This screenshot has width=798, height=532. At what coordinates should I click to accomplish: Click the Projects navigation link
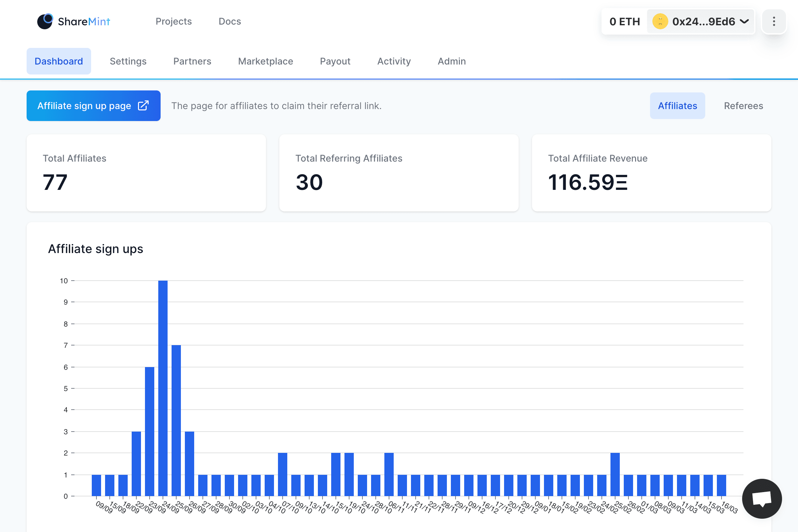click(173, 21)
